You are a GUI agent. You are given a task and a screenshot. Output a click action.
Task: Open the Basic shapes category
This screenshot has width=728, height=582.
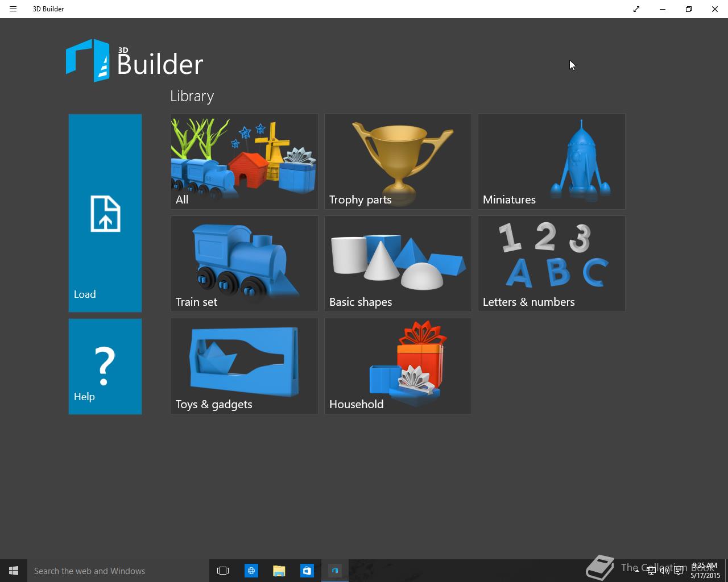point(398,264)
